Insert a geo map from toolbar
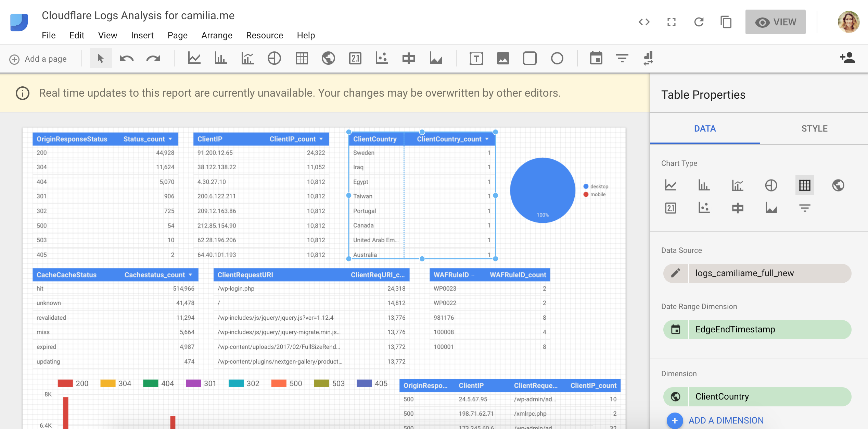 (328, 58)
